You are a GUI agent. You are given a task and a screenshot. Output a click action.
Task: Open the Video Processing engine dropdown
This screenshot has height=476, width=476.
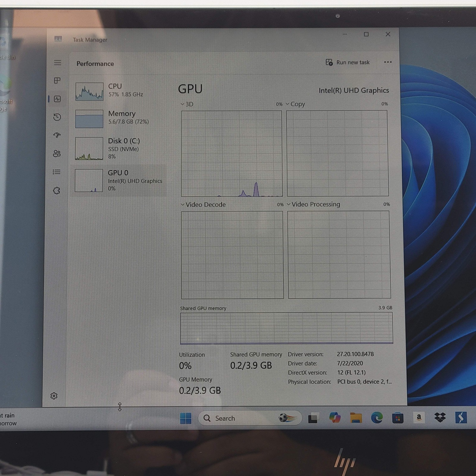tap(313, 204)
